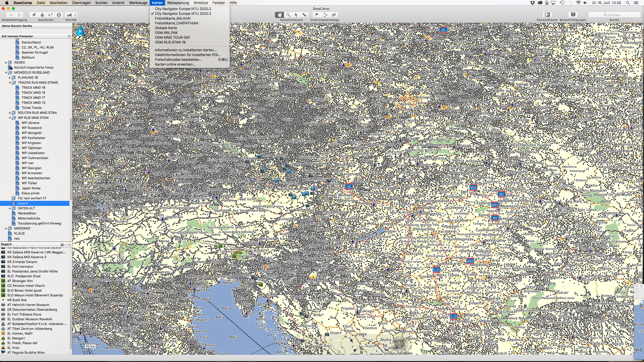Click the send to device up-arrow icon
Viewport: 644px width, 362px height.
(11, 15)
